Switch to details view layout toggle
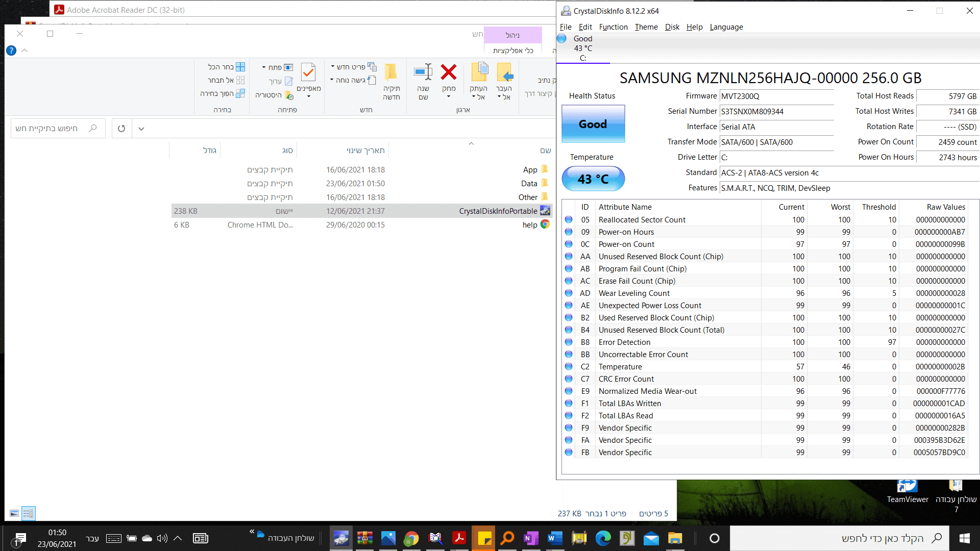This screenshot has width=980, height=551. [x=28, y=513]
